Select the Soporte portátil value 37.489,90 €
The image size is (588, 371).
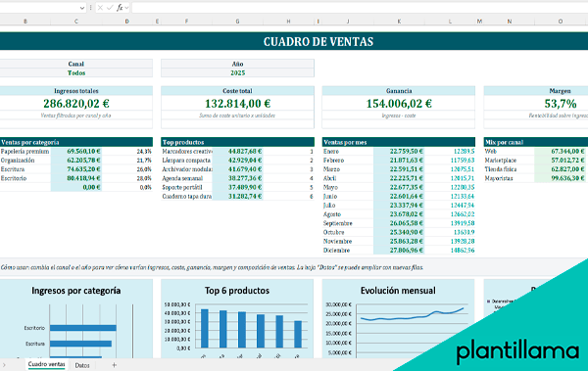(x=237, y=187)
